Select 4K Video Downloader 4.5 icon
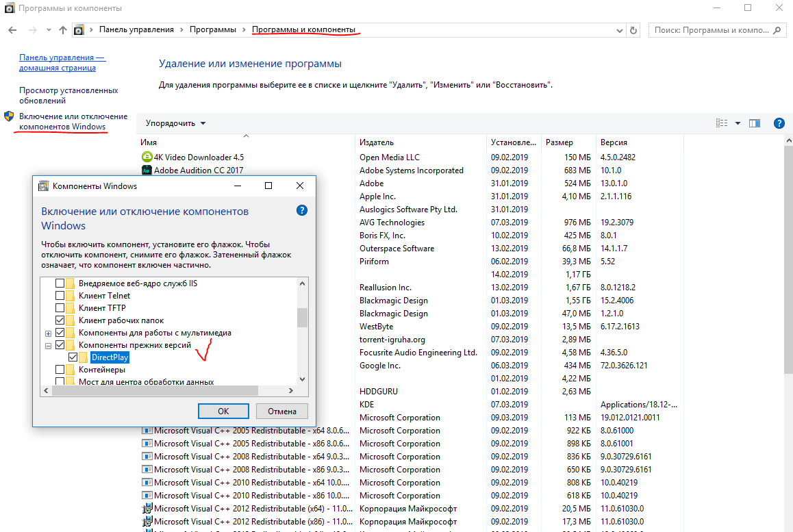Viewport: 793px width, 532px height. [x=147, y=157]
